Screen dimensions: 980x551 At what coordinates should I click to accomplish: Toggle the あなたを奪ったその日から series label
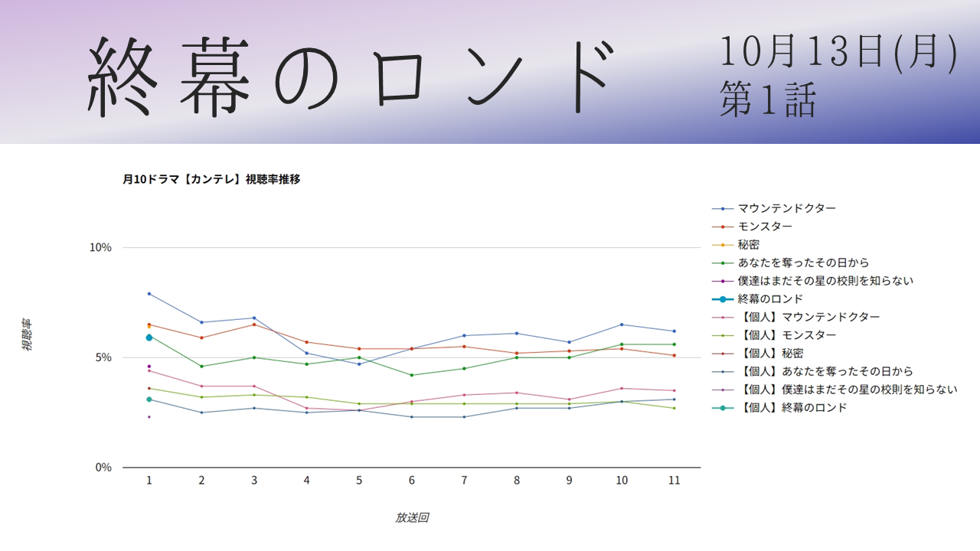tap(803, 262)
